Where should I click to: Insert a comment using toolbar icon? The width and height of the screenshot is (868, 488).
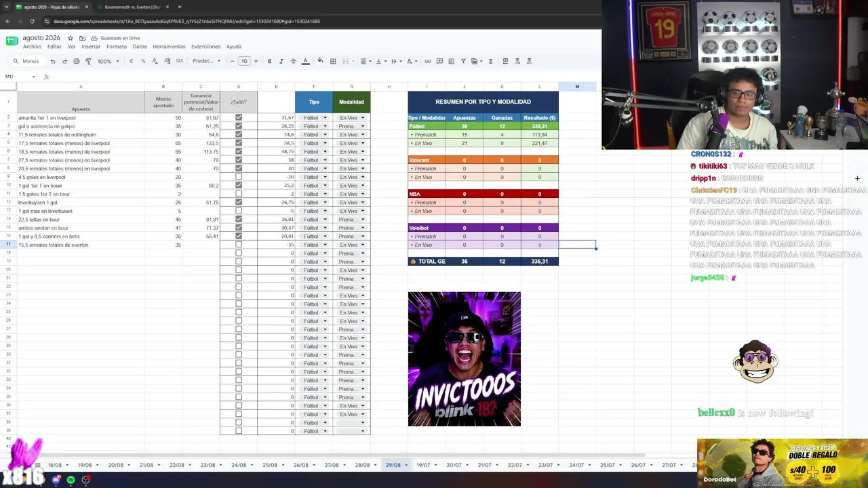click(439, 61)
